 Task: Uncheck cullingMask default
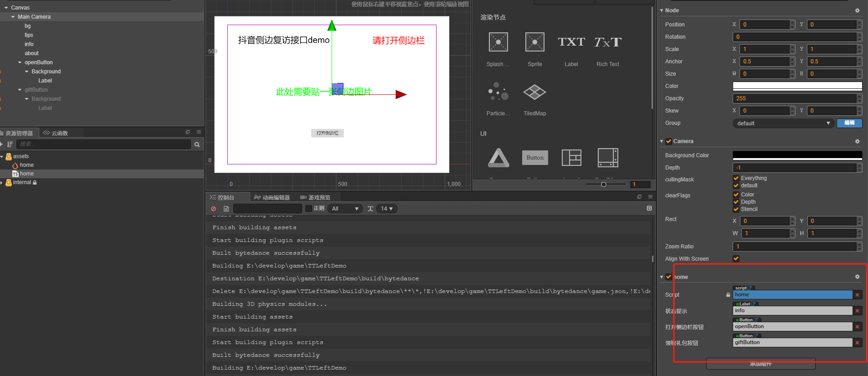[x=736, y=185]
